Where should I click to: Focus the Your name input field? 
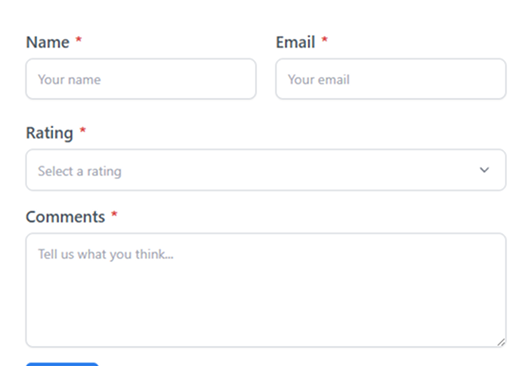pos(141,79)
